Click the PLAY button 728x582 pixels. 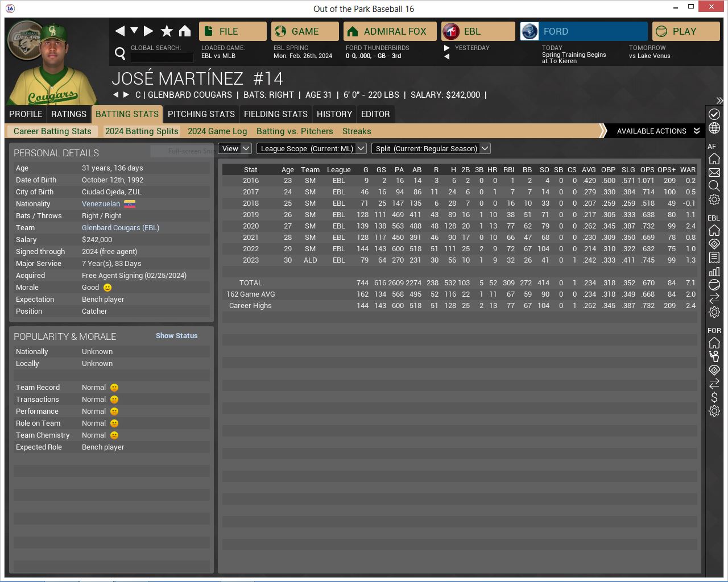pos(686,31)
